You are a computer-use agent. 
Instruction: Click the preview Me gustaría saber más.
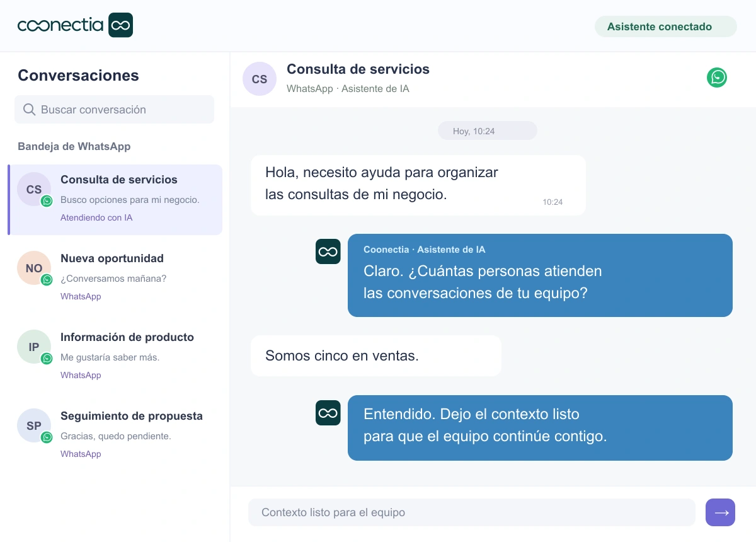[110, 357]
